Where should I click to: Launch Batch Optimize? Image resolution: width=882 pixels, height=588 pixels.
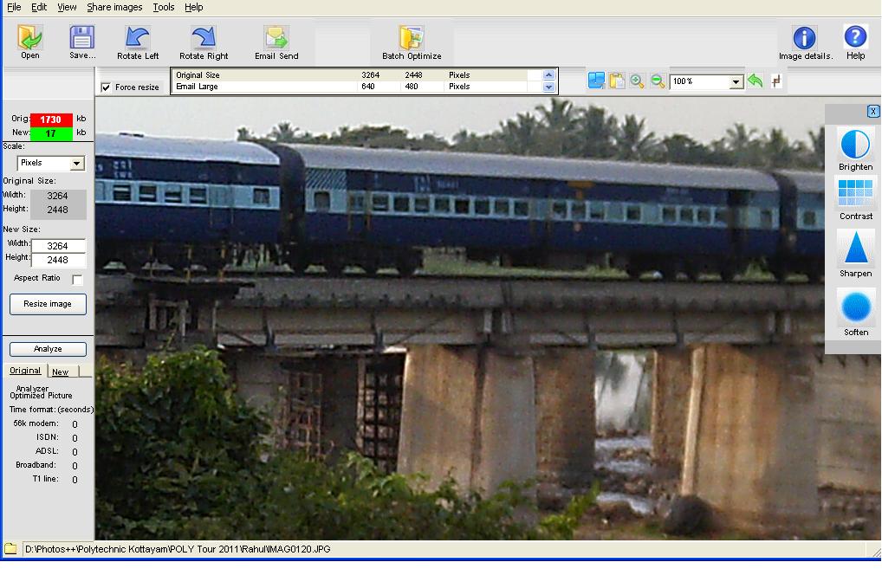tap(412, 38)
